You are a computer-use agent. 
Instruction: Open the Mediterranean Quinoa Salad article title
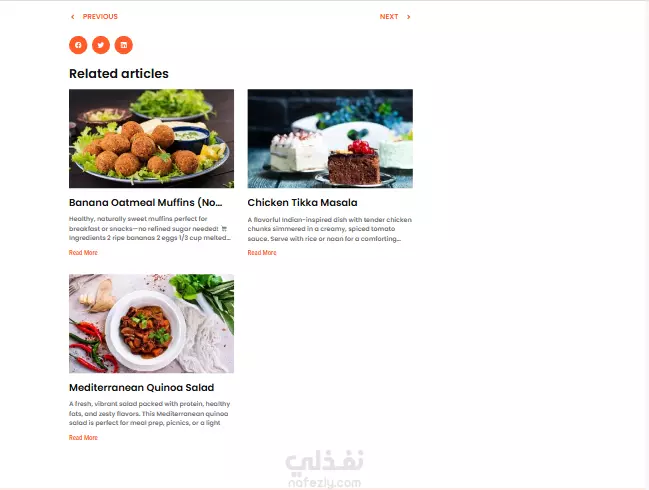(142, 387)
